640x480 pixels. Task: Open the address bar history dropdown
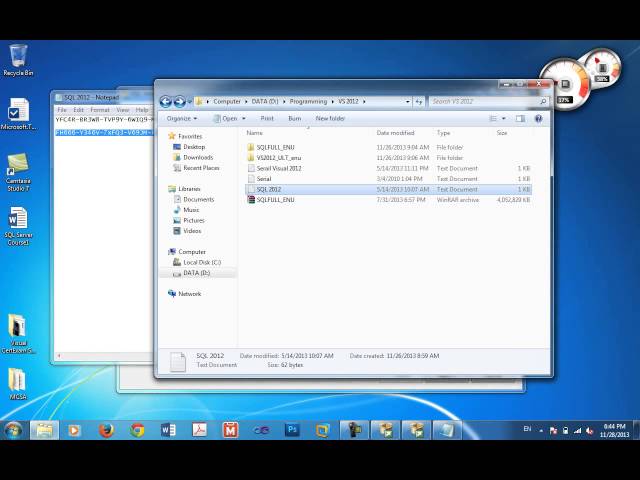[x=407, y=102]
